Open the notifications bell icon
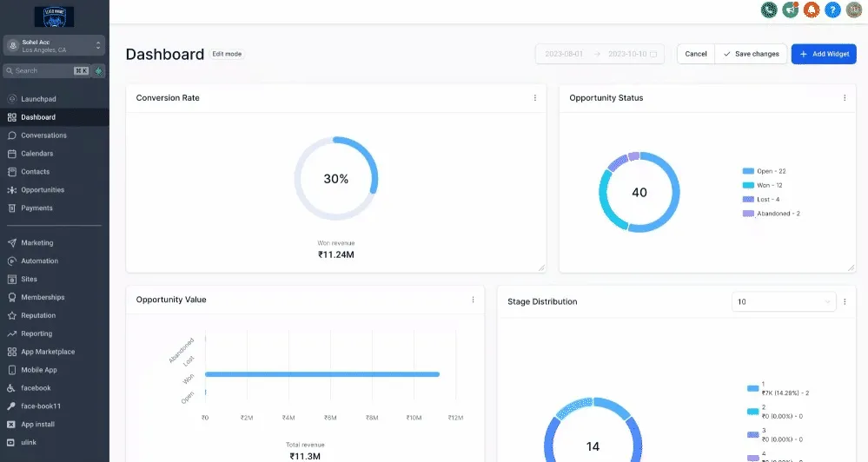This screenshot has width=868, height=462. point(812,10)
